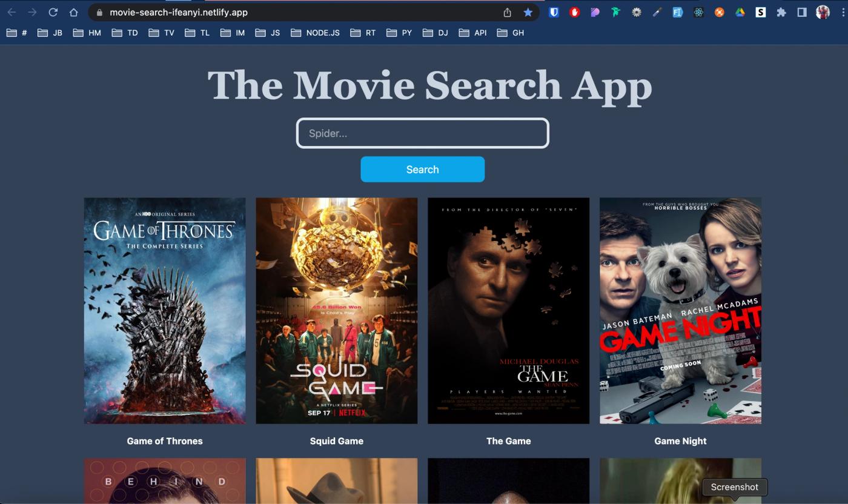Screen dimensions: 848x504
Task: Reload the page with the refresh icon
Action: [x=53, y=12]
